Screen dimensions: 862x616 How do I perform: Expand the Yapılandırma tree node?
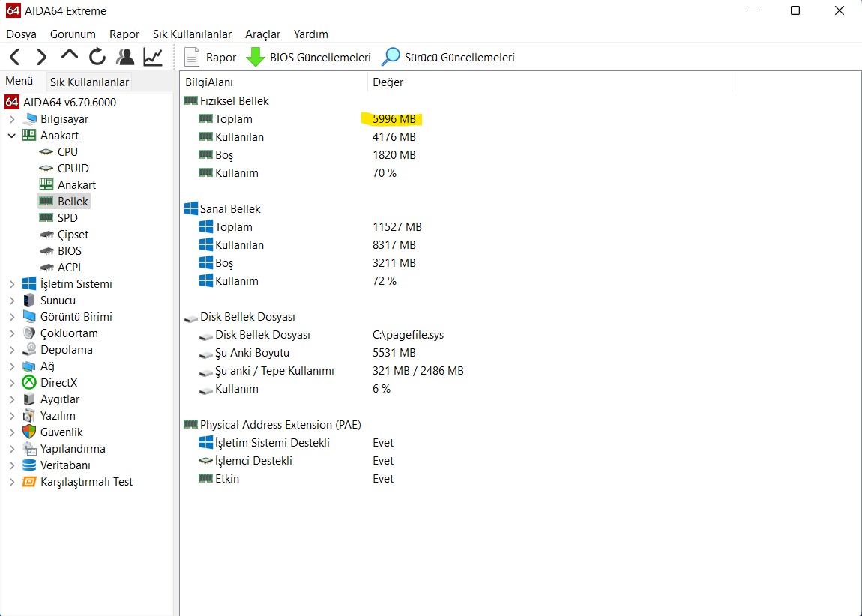point(12,448)
